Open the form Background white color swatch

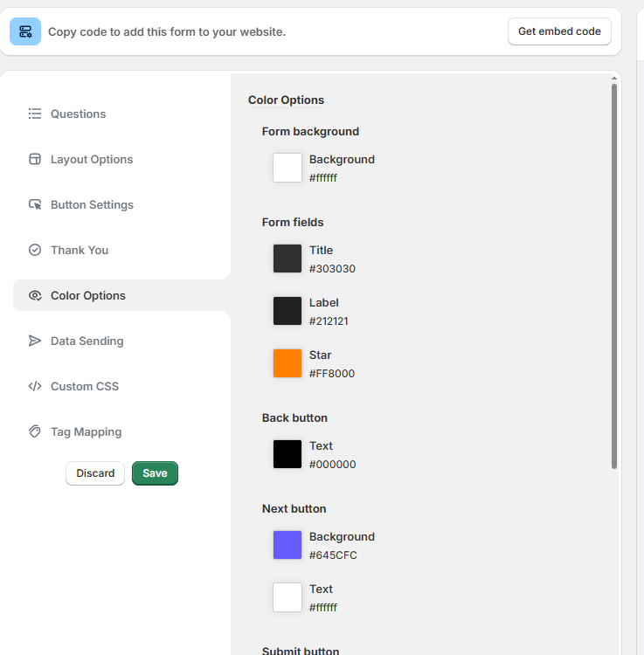pos(287,168)
